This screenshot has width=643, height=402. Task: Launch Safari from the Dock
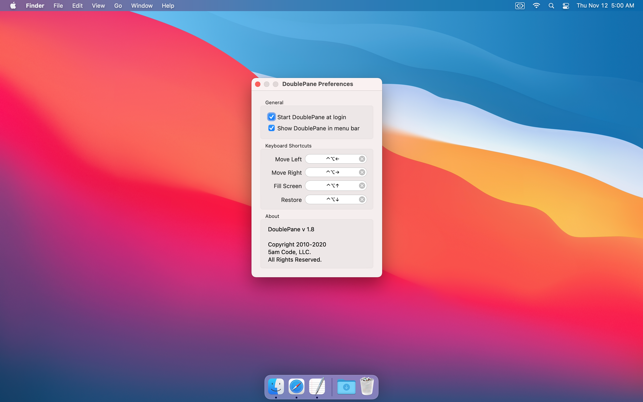click(296, 386)
